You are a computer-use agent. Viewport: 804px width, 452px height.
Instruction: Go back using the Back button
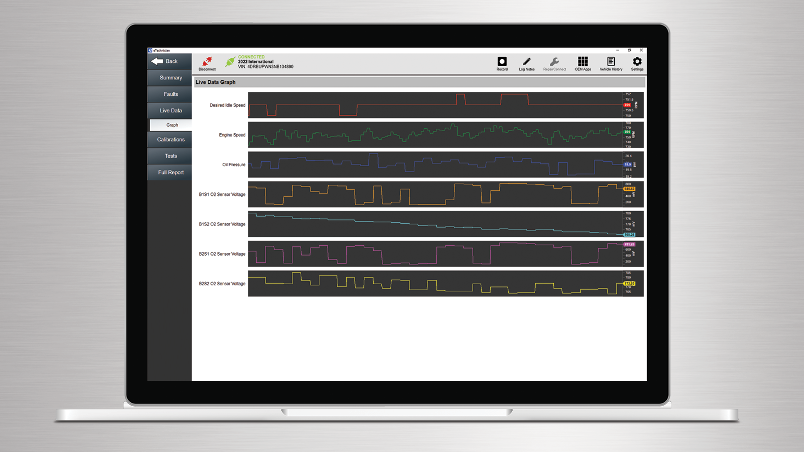pos(169,61)
